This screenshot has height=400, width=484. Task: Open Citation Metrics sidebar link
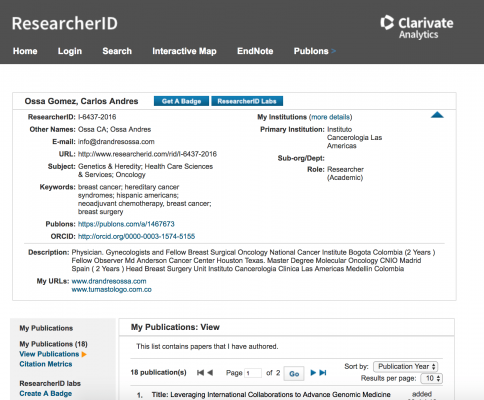pyautogui.click(x=46, y=364)
